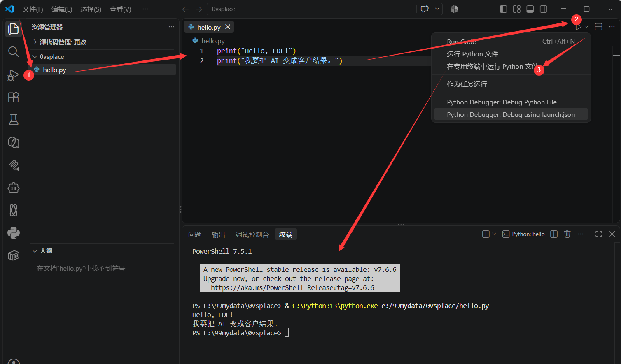Click the run Python file play button
Image resolution: width=621 pixels, height=364 pixels.
(578, 27)
